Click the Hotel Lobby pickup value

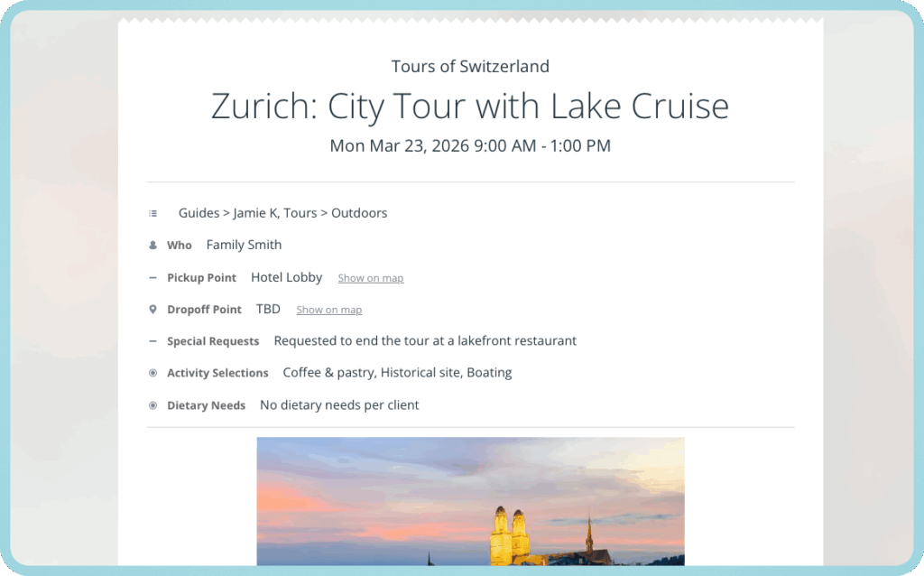click(x=286, y=277)
